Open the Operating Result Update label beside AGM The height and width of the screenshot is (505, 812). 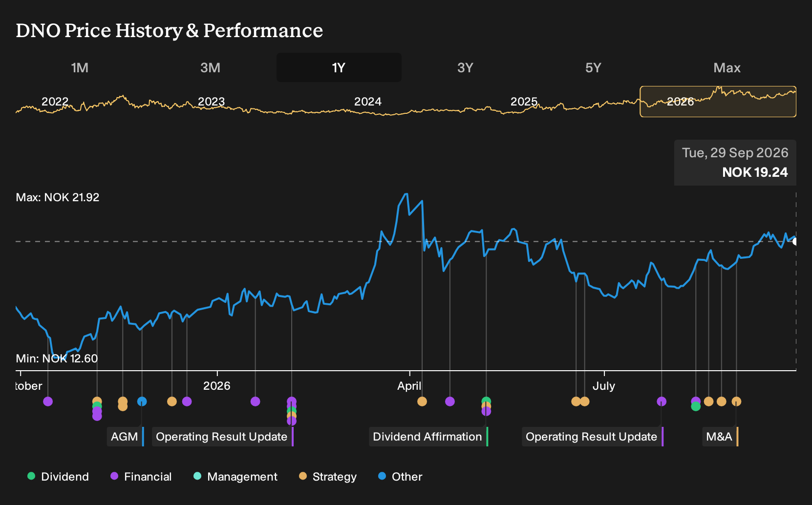222,437
